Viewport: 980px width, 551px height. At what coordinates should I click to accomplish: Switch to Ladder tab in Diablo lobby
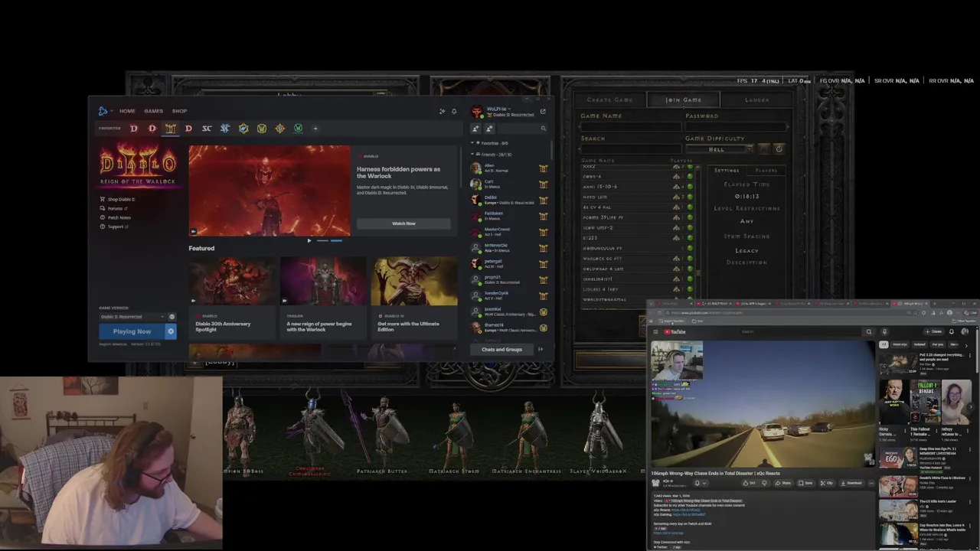click(756, 100)
